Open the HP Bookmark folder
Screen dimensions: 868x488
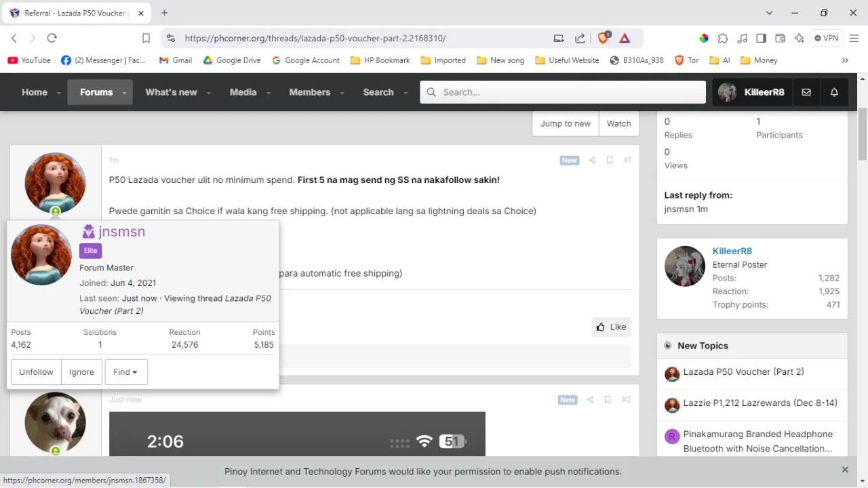click(x=380, y=60)
